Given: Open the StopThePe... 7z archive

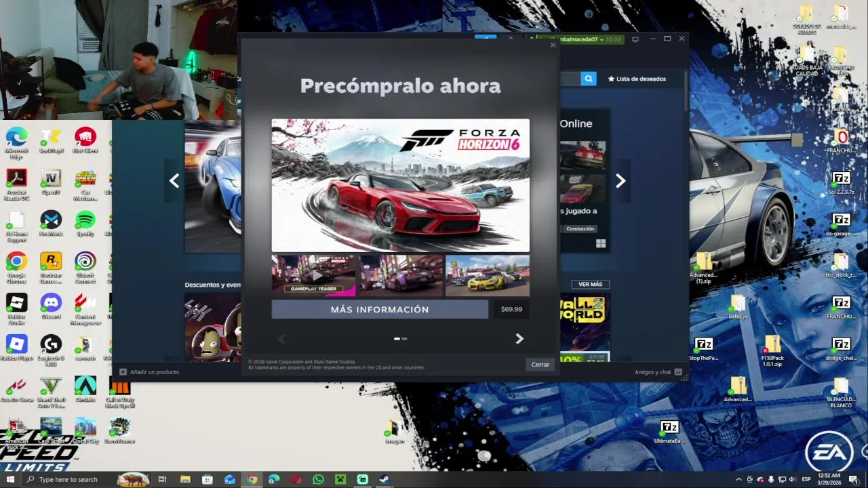Looking at the screenshot, I should 704,348.
